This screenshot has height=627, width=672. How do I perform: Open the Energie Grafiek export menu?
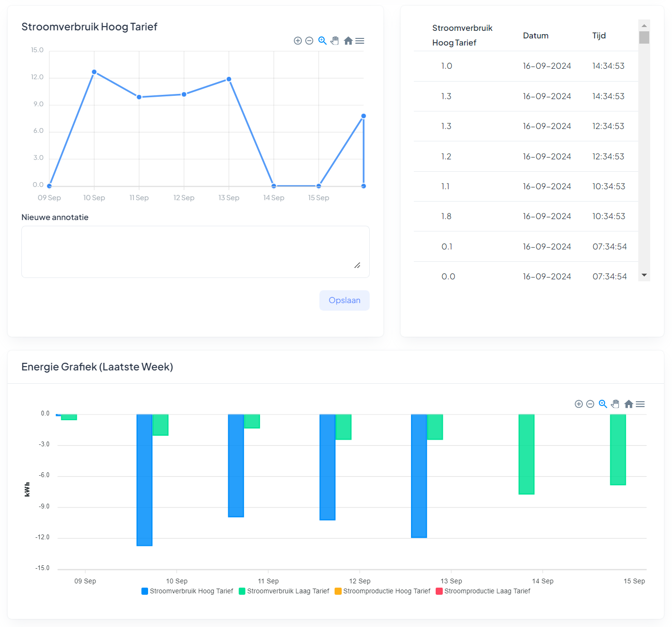[640, 404]
